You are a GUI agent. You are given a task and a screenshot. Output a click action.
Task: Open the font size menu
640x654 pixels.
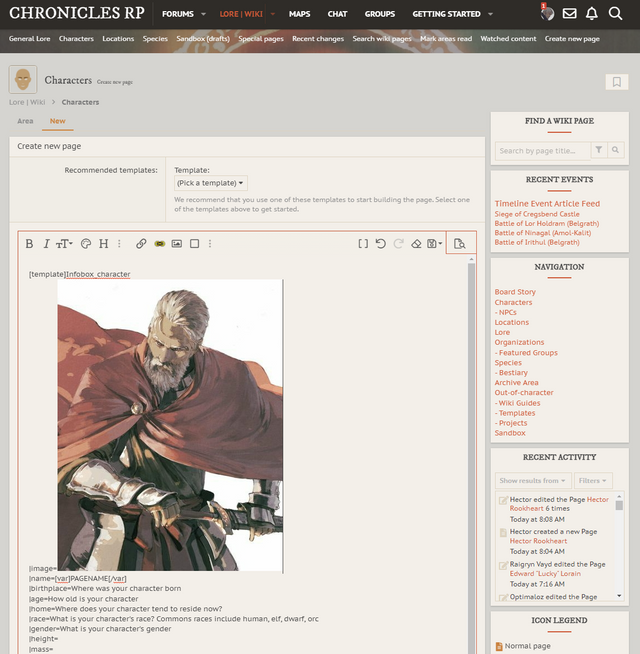pos(64,244)
